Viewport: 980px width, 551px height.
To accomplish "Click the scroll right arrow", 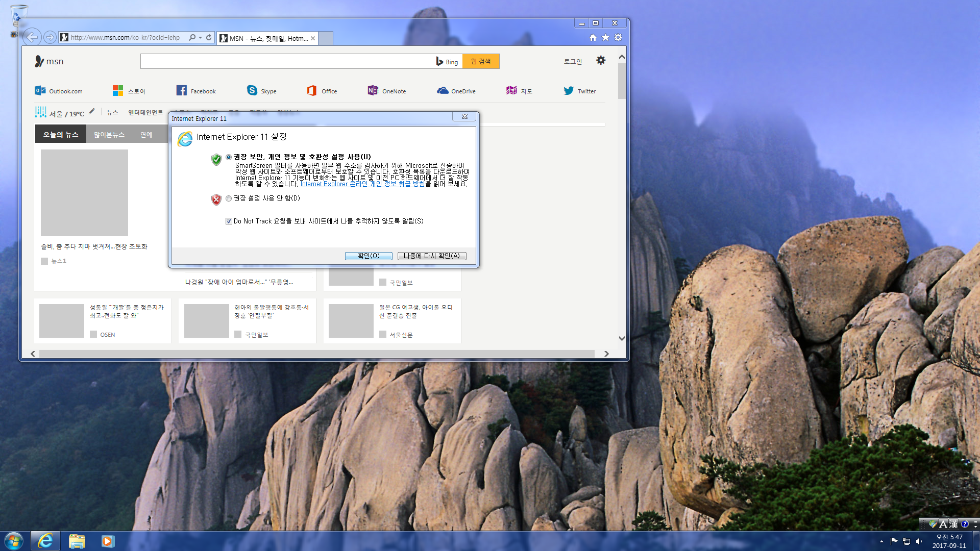I will pos(606,354).
